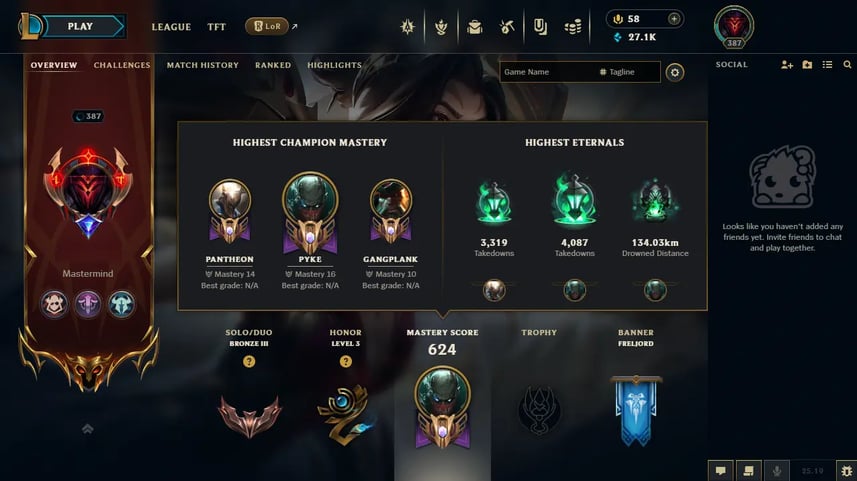Click the Solo/Duo rank question mark

[249, 361]
